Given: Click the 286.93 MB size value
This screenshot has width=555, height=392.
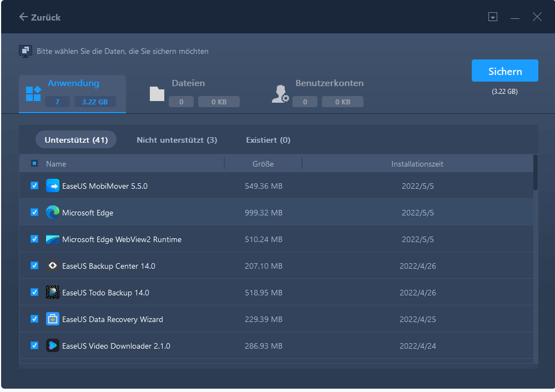Looking at the screenshot, I should coord(264,346).
